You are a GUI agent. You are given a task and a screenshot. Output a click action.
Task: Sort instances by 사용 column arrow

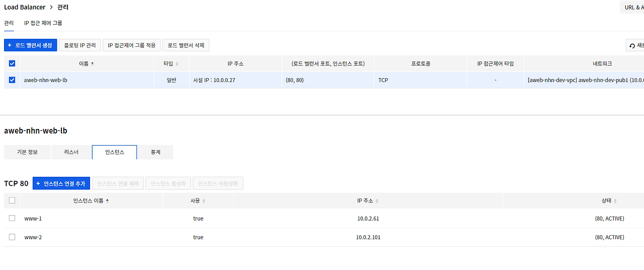pos(203,200)
